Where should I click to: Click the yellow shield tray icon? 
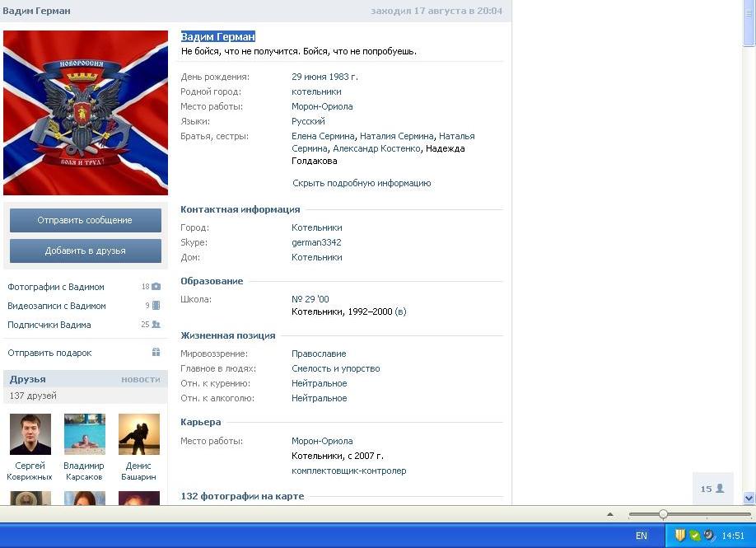[x=679, y=535]
